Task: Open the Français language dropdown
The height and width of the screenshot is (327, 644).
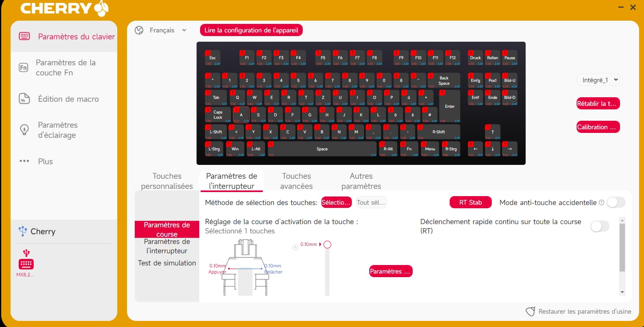Action: [168, 30]
